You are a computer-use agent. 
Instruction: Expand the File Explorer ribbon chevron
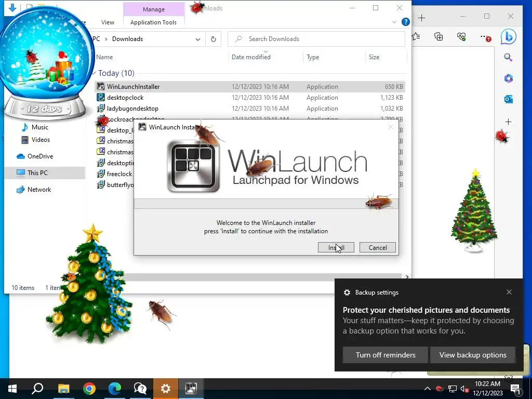(394, 22)
